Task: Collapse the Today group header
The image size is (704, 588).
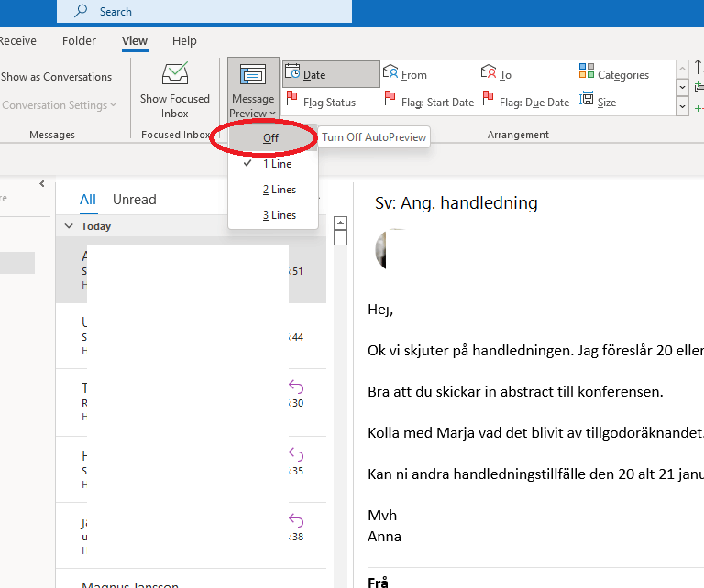Action: [69, 226]
